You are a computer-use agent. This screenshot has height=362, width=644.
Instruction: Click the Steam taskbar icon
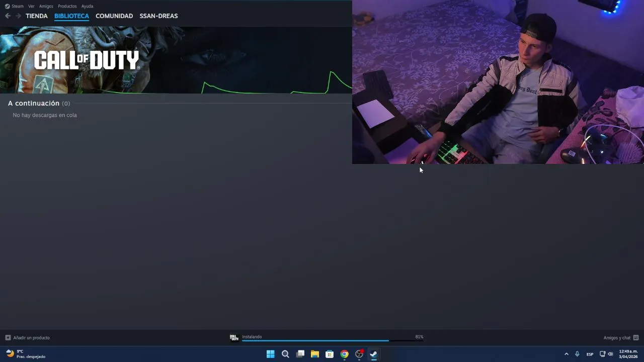374,354
